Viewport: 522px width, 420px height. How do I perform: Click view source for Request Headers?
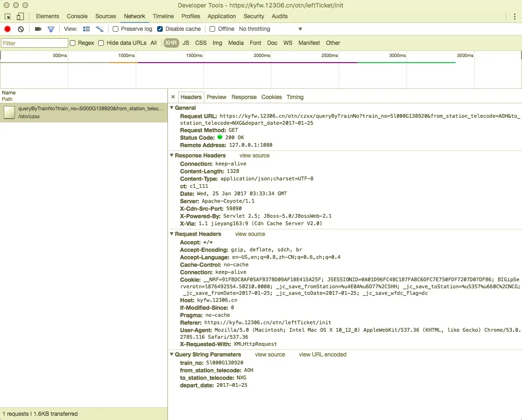tap(250, 234)
